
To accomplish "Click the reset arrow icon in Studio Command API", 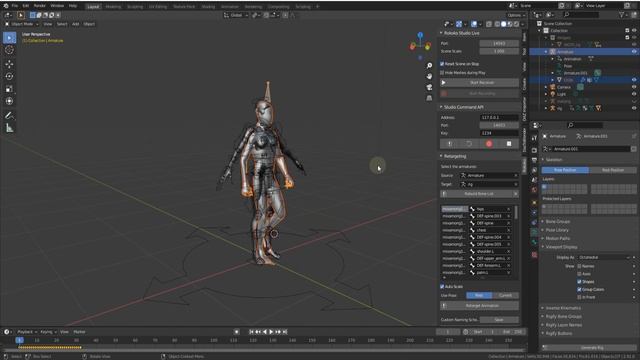I will (469, 144).
